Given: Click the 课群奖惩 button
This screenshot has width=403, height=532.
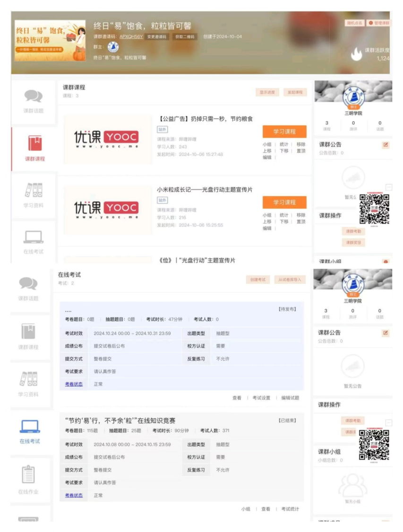Looking at the screenshot, I should 353,243.
